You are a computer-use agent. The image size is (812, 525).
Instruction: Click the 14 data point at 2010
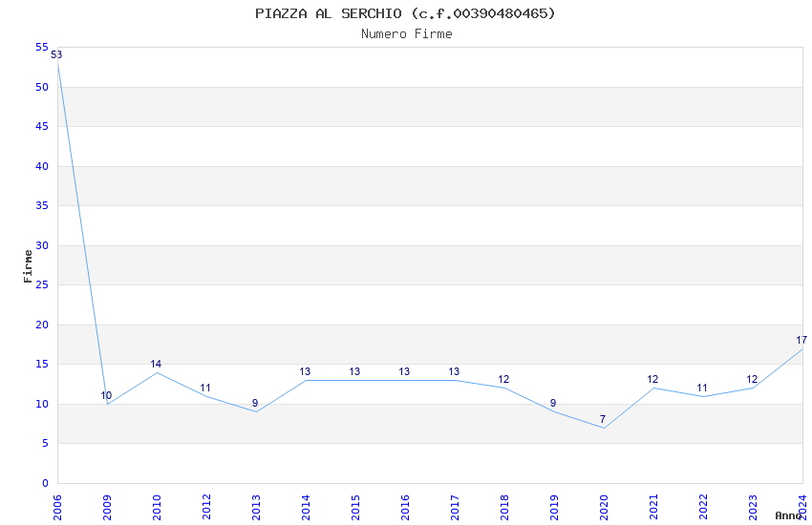157,372
